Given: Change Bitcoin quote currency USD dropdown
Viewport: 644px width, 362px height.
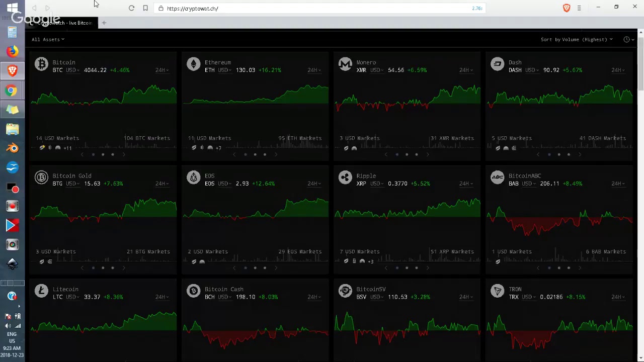Looking at the screenshot, I should 72,70.
